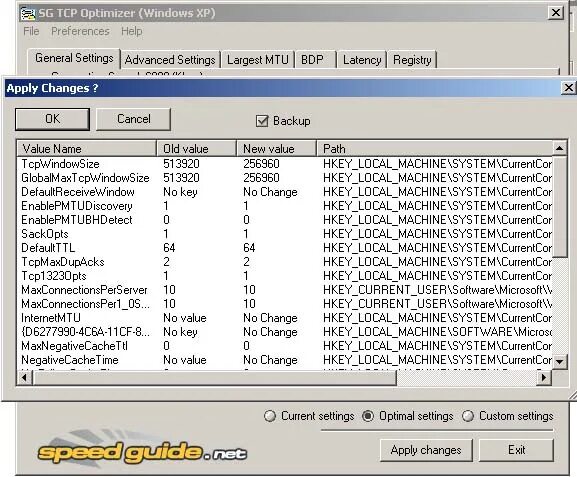Select the Tcp1323Opts row
577x477 pixels.
[284, 276]
